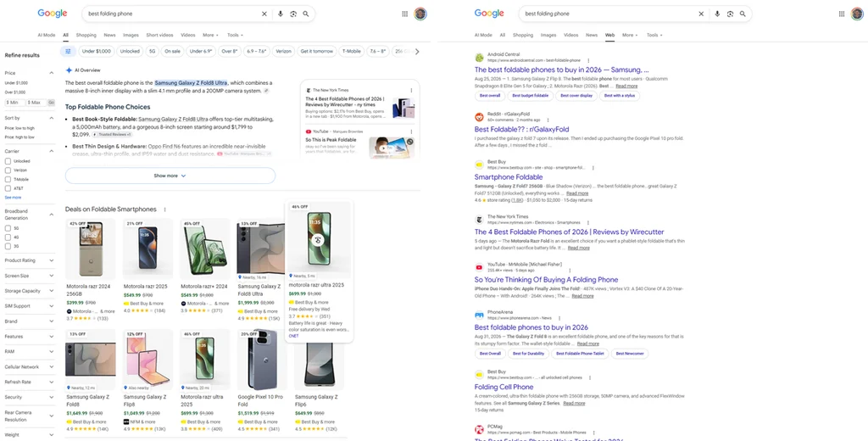Open Google apps grid on the All results page
Image resolution: width=868 pixels, height=441 pixels.
pos(405,14)
